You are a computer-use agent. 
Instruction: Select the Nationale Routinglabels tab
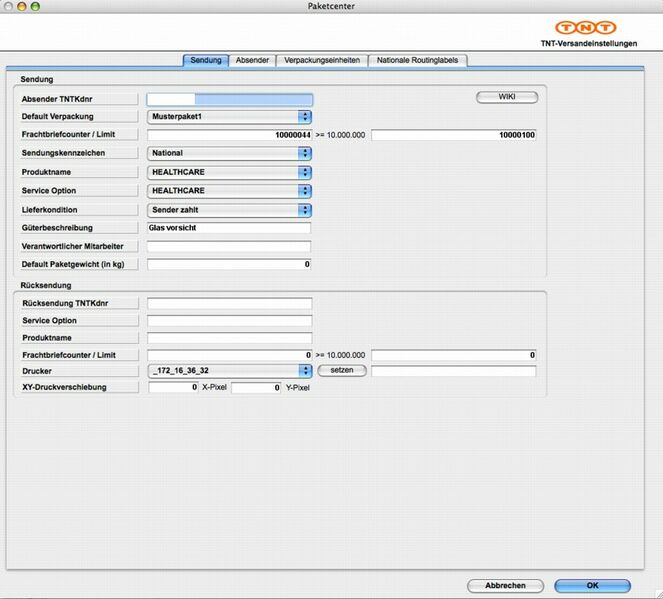click(x=418, y=61)
